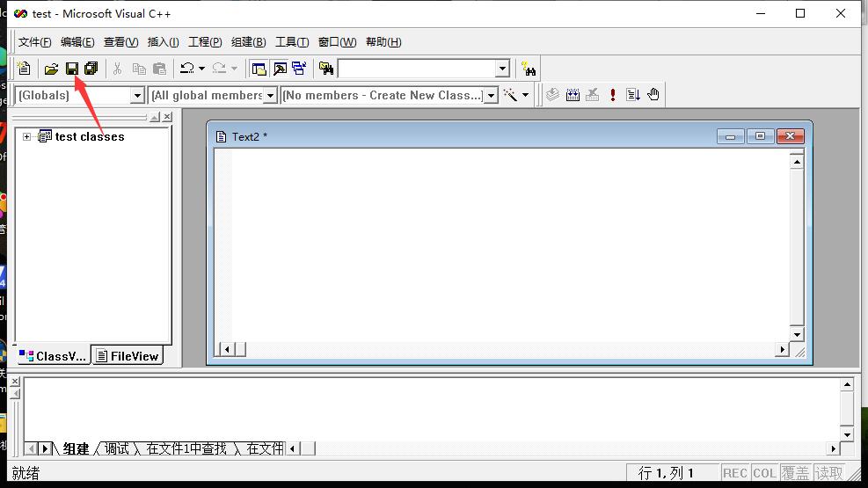Click the Text2 document icon
Viewport: 868px width, 488px height.
click(221, 136)
